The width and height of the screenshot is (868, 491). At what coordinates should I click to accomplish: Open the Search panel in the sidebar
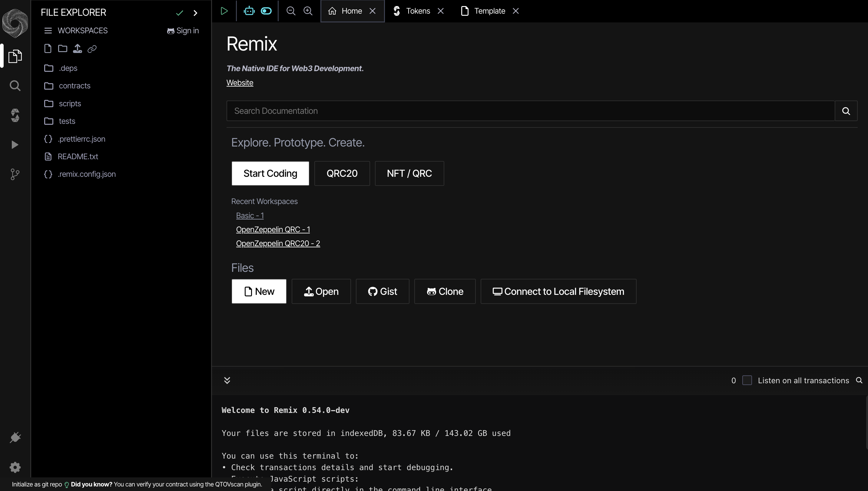[x=15, y=85]
